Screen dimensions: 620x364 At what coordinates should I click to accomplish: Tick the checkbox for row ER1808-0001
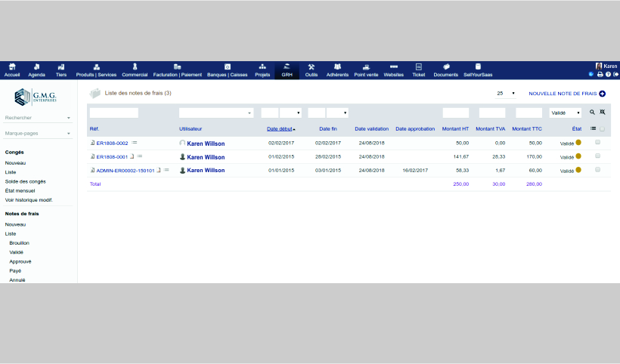click(x=598, y=156)
